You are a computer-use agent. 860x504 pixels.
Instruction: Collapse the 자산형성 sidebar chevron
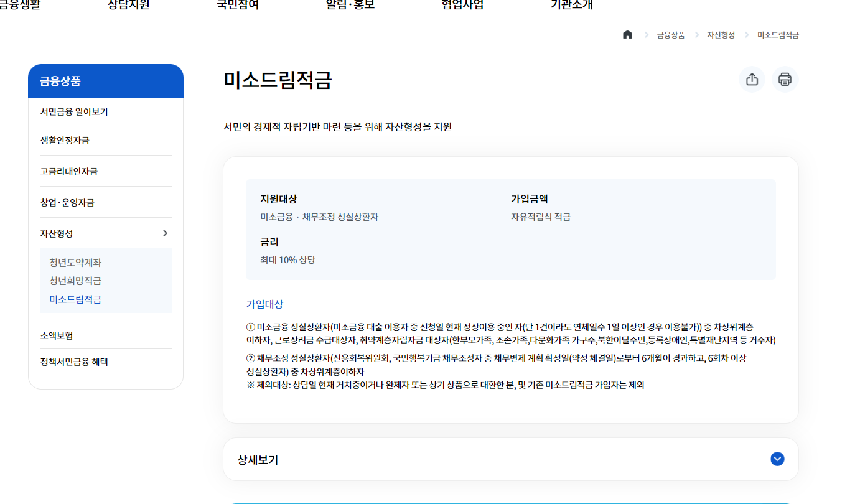165,233
